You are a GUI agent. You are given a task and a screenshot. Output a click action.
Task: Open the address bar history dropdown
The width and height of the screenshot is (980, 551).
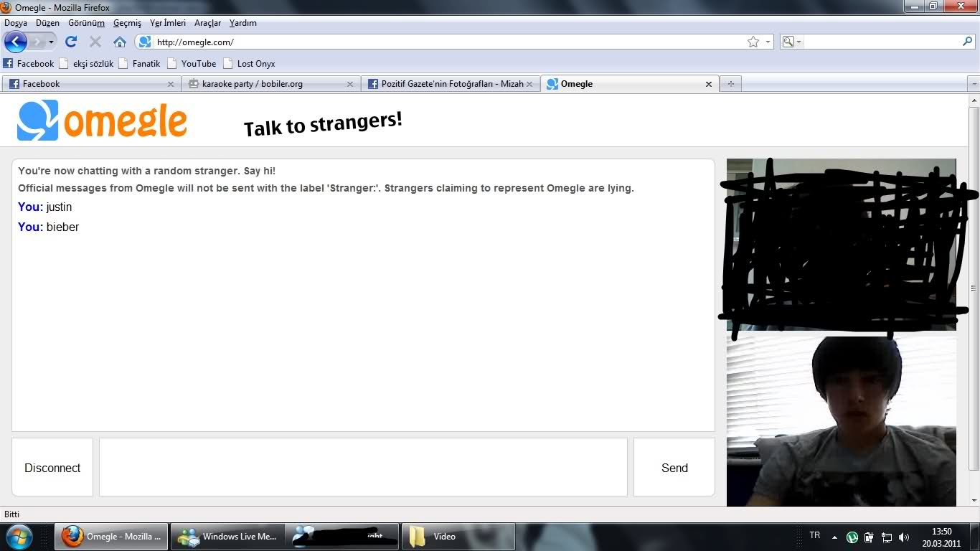coord(768,42)
